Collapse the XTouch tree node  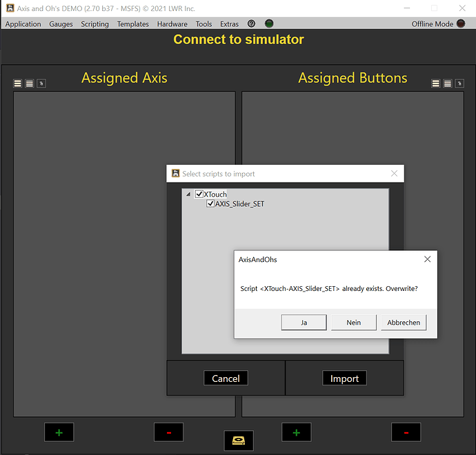pos(188,194)
